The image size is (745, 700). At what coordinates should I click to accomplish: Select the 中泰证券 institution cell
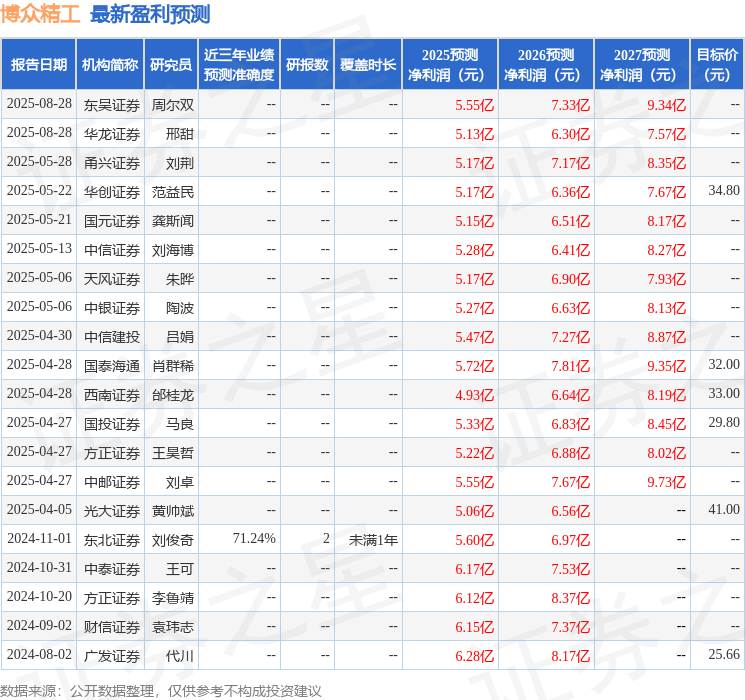click(112, 569)
